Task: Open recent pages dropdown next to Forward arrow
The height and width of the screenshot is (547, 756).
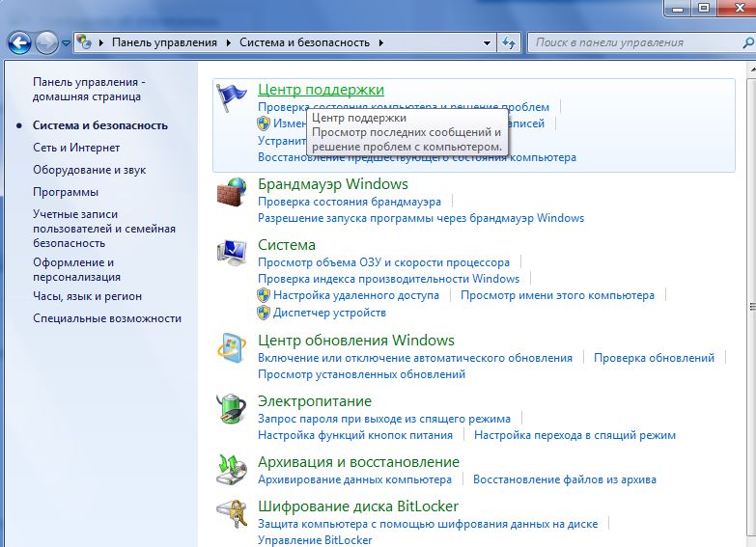Action: click(x=66, y=43)
